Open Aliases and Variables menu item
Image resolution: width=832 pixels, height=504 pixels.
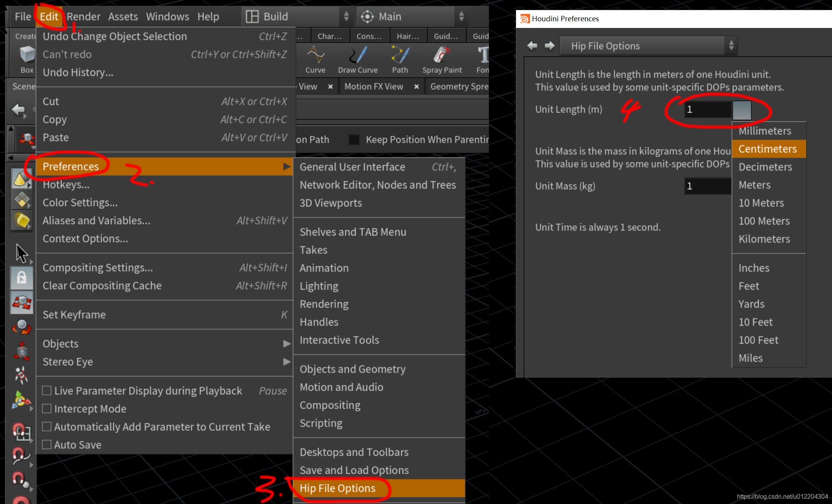164,220
